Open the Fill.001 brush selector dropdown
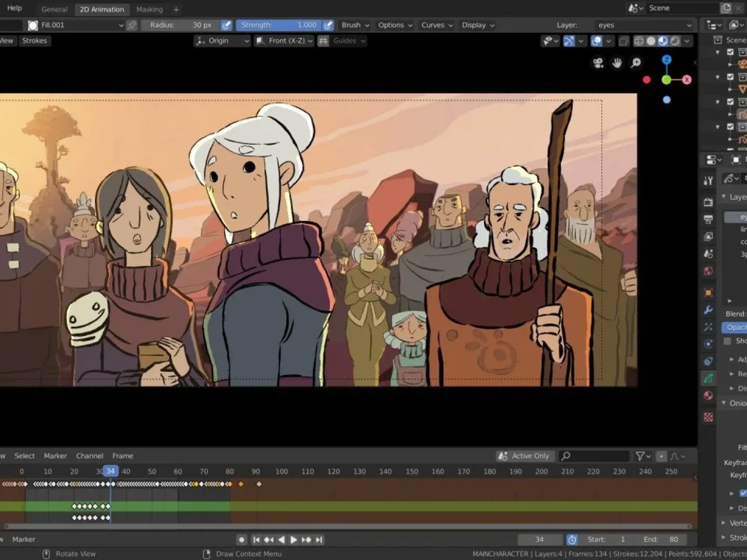This screenshot has width=747, height=560. tap(75, 25)
